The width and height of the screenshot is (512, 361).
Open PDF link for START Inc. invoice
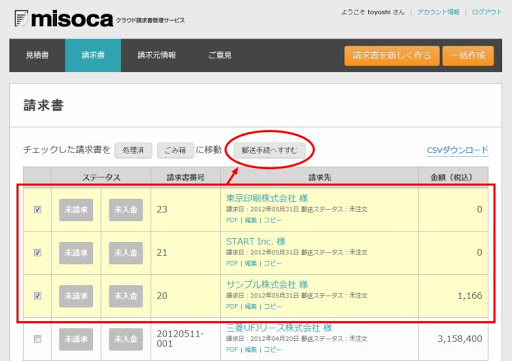tap(232, 263)
